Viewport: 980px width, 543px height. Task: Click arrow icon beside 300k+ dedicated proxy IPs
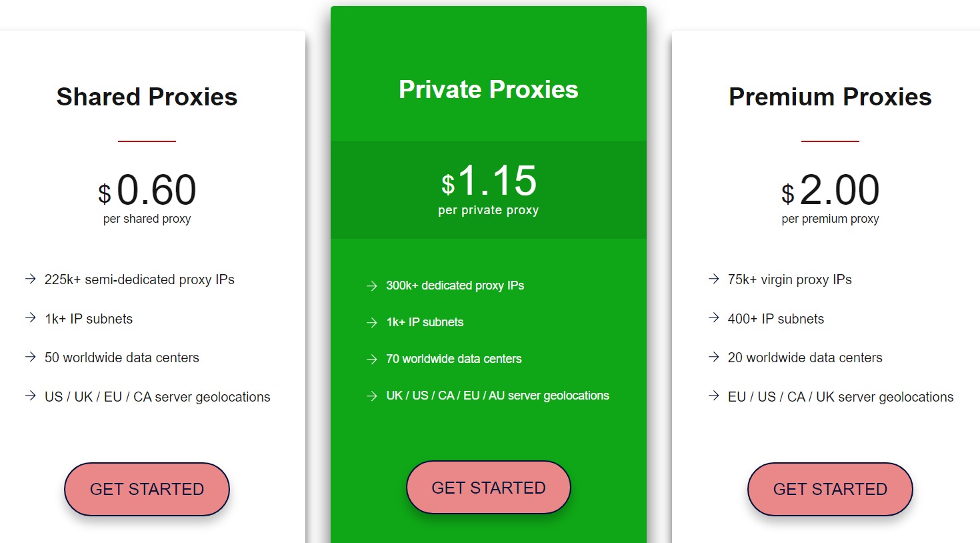point(371,286)
